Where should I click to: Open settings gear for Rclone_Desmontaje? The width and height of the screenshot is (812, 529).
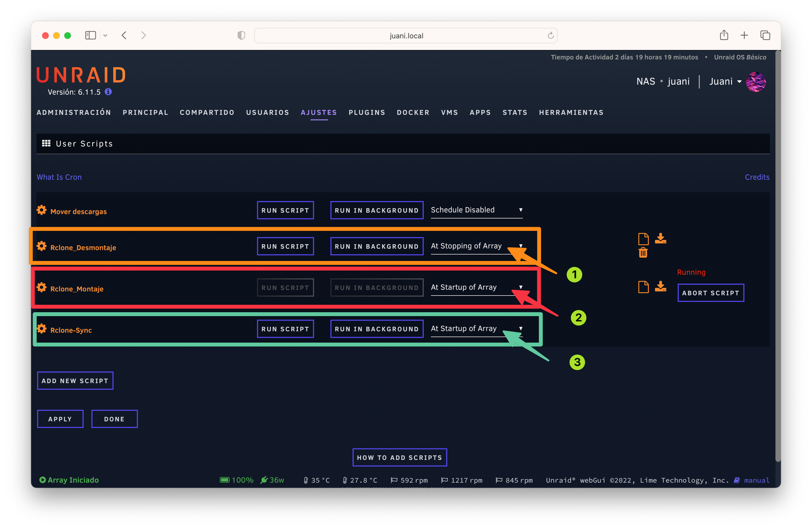[x=41, y=246]
